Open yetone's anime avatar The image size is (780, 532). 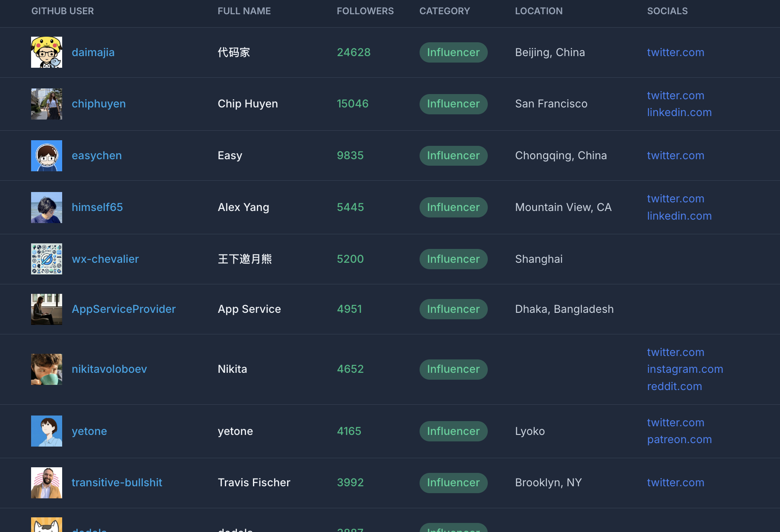[x=47, y=431]
